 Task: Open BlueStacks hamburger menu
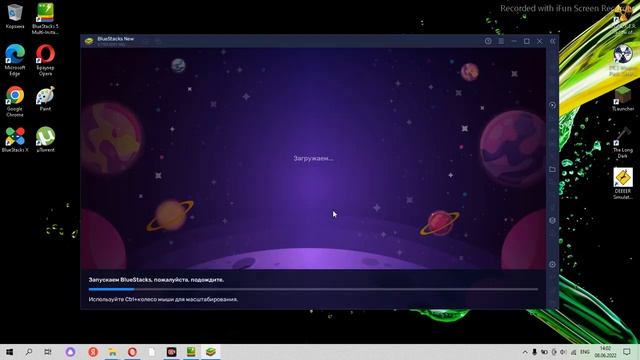(501, 41)
